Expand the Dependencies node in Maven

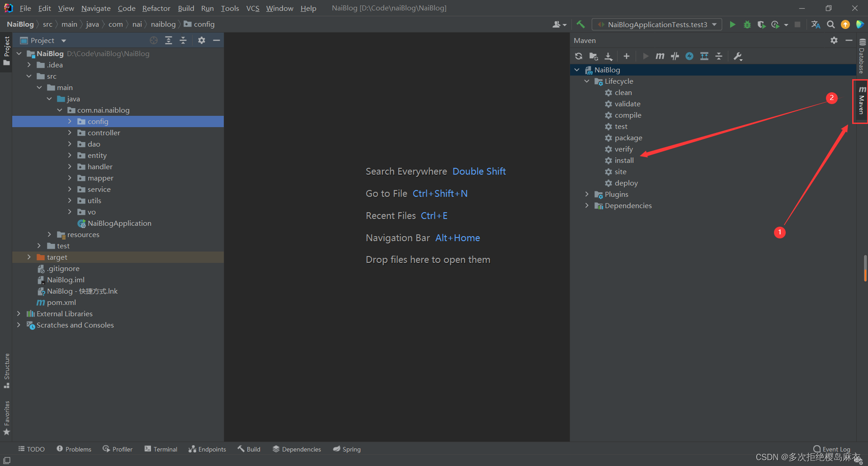click(x=587, y=205)
